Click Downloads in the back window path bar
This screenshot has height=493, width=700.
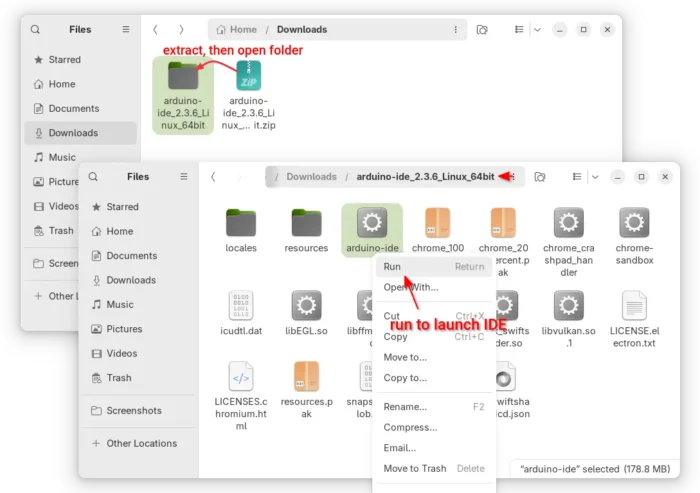[302, 29]
